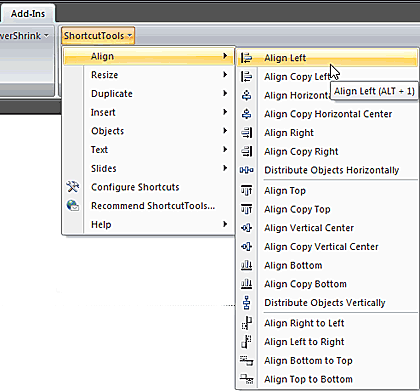Choose Align Right label
This screenshot has width=420, height=391.
(x=289, y=133)
